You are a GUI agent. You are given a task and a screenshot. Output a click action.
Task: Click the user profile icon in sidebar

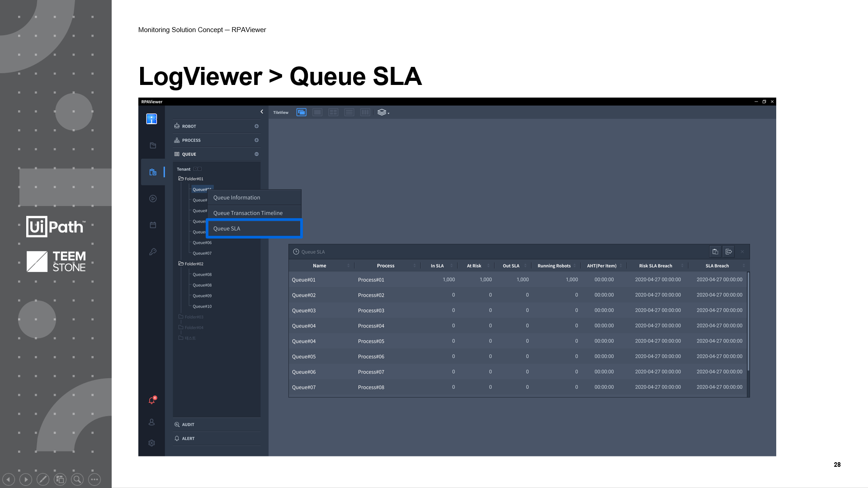coord(152,422)
